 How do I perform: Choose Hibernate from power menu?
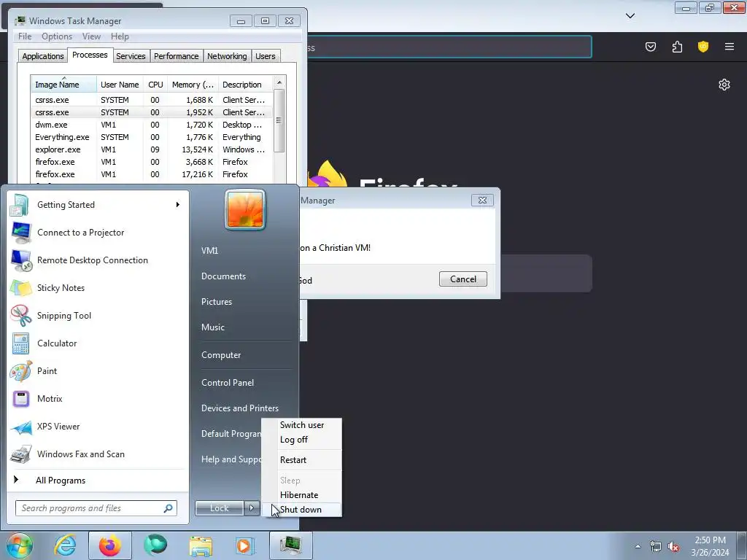(x=301, y=495)
